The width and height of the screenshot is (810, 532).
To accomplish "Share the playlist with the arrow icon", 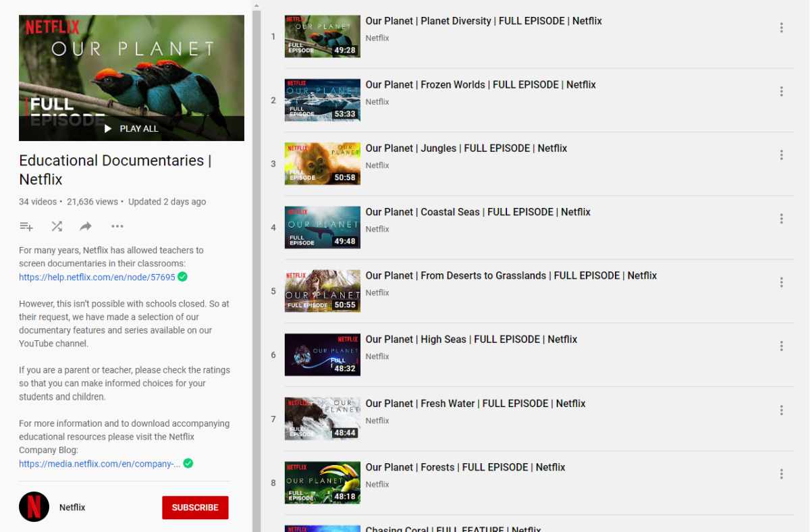I will (86, 226).
